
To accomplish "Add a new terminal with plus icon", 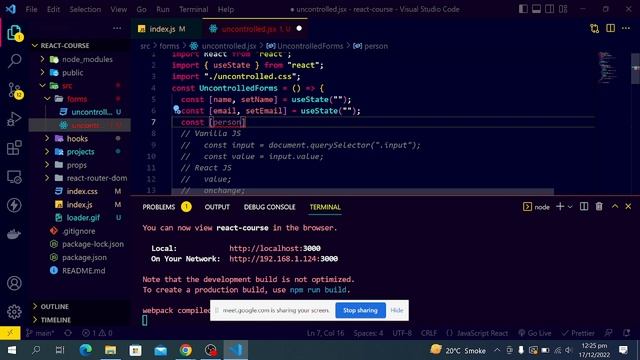I will (560, 207).
